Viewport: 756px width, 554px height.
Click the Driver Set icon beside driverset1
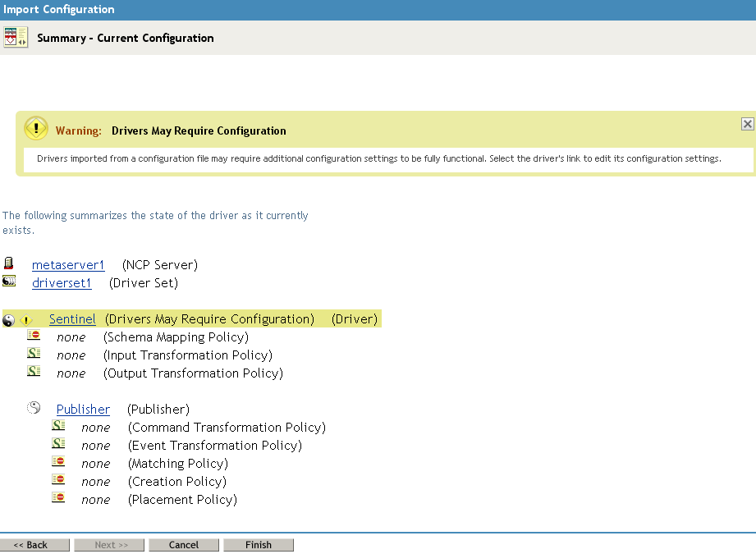point(9,281)
